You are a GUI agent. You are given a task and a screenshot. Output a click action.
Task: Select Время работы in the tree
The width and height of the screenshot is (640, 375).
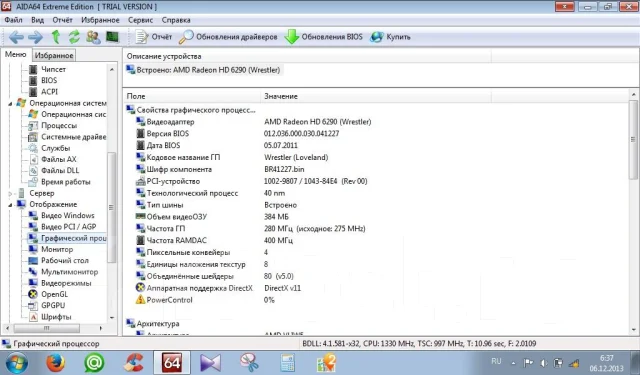60,182
